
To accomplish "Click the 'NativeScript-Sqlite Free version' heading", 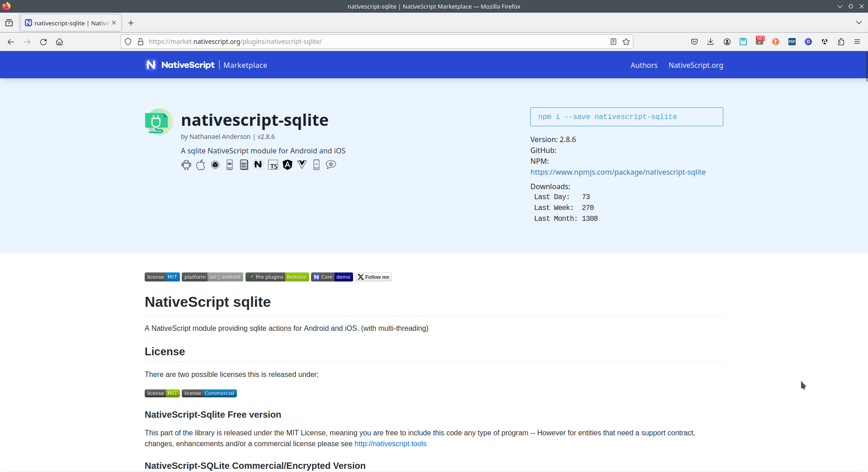I will pos(213,415).
